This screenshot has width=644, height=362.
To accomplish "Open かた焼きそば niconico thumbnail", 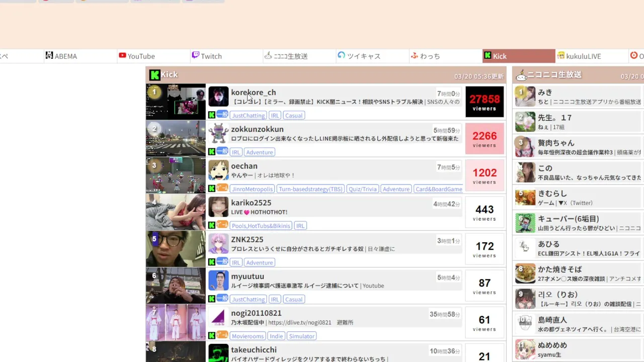I will pyautogui.click(x=525, y=274).
